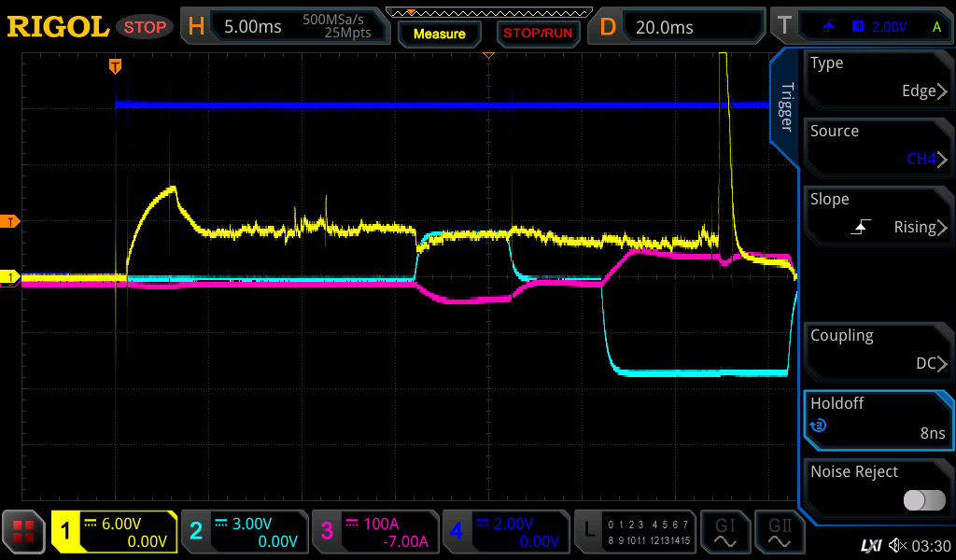Expand the trigger Type Edge option
Viewport: 956px width, 560px height.
(x=878, y=77)
